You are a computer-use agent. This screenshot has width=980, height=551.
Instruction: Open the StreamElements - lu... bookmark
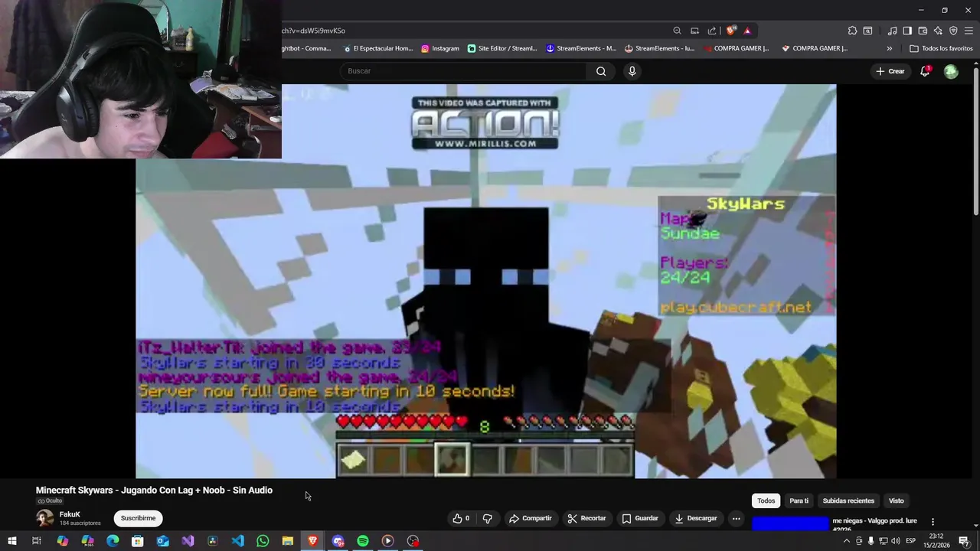pos(659,48)
